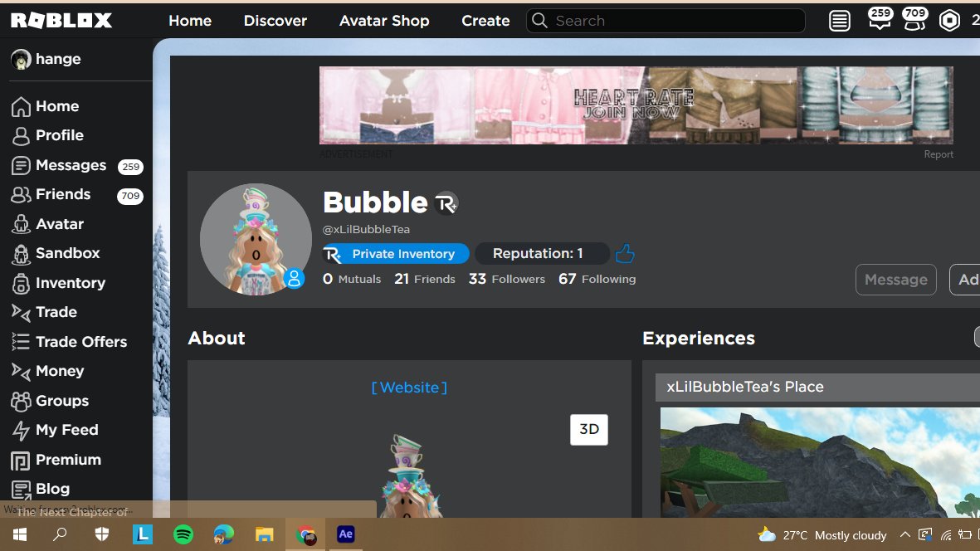
Task: Click the Message button
Action: coord(895,280)
